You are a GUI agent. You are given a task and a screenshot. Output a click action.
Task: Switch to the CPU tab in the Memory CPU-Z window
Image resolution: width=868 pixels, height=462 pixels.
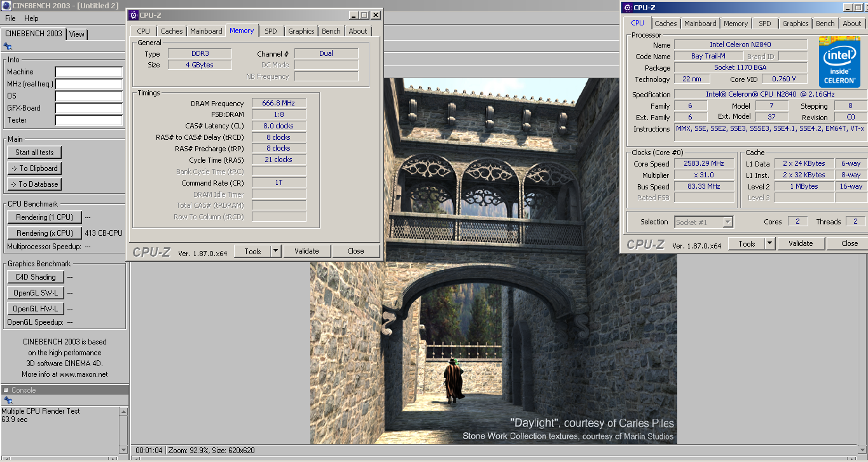[144, 31]
